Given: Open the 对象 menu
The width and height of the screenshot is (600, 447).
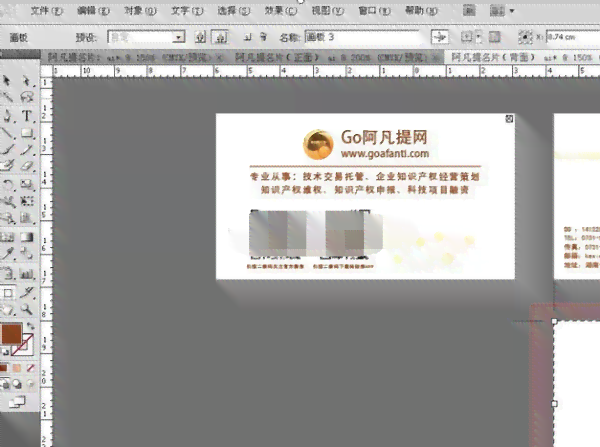Looking at the screenshot, I should tap(140, 11).
